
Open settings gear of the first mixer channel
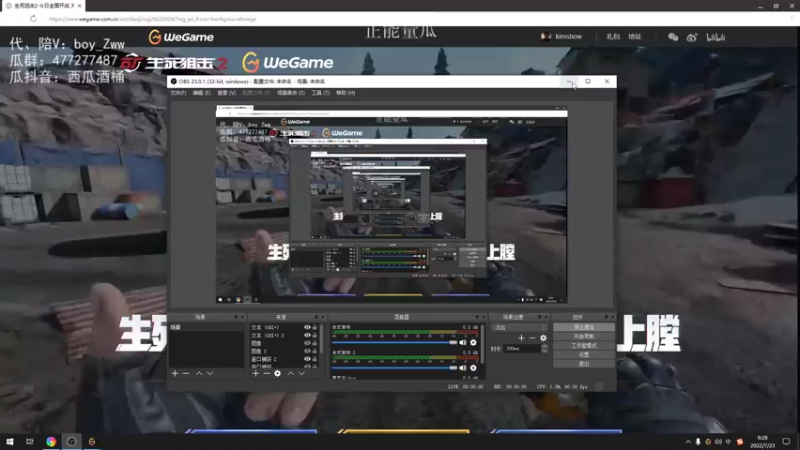pyautogui.click(x=473, y=342)
